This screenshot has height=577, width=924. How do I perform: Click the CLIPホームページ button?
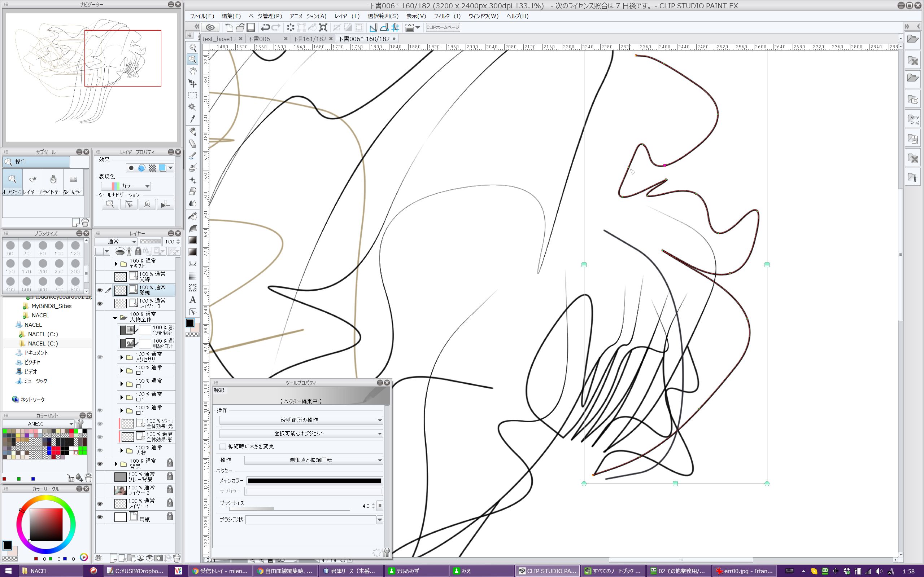pyautogui.click(x=443, y=27)
